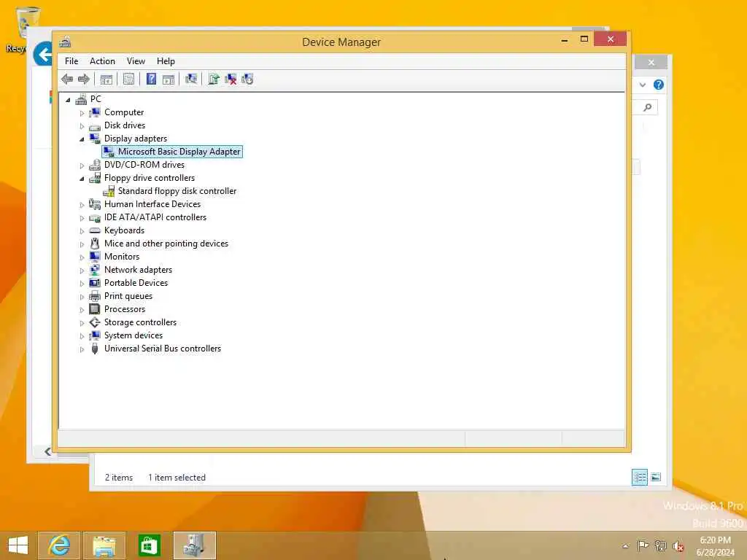Expand the Network adapters category

pyautogui.click(x=82, y=271)
